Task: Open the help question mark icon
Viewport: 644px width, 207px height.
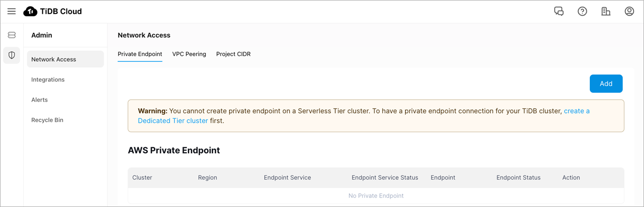Action: pyautogui.click(x=582, y=11)
